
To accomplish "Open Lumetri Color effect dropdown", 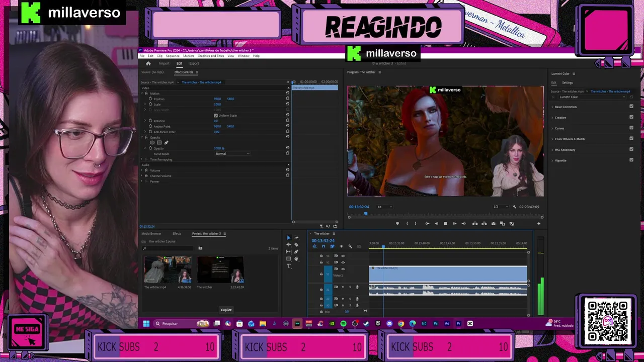I will click(x=592, y=97).
